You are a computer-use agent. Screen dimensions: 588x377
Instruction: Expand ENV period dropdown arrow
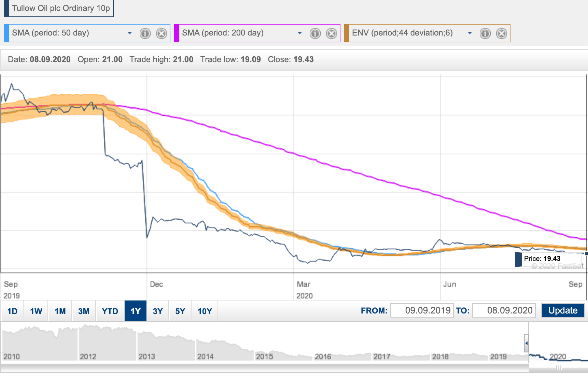click(470, 33)
